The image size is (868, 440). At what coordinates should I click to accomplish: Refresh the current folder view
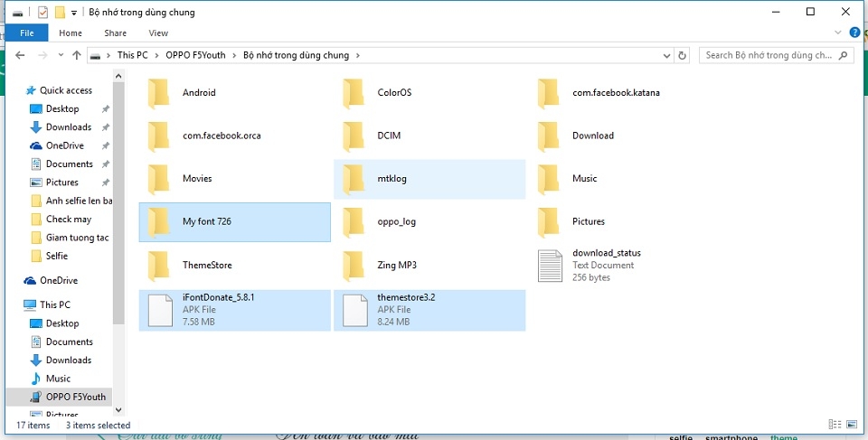[682, 55]
